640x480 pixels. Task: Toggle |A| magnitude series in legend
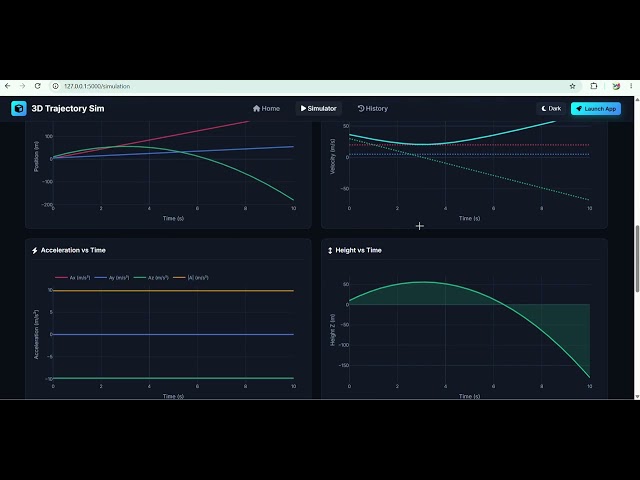pos(191,278)
